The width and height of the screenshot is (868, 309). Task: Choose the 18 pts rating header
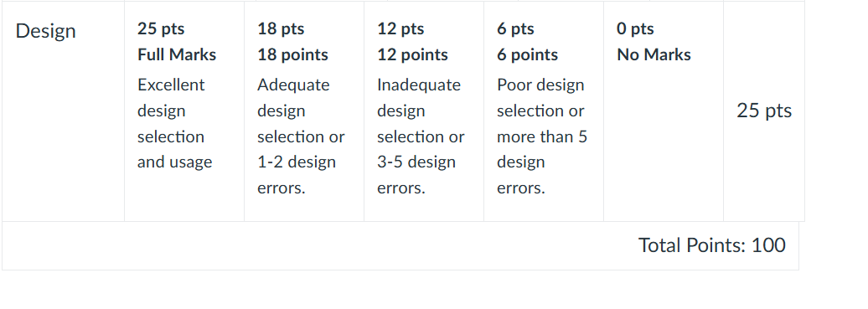[x=281, y=28]
